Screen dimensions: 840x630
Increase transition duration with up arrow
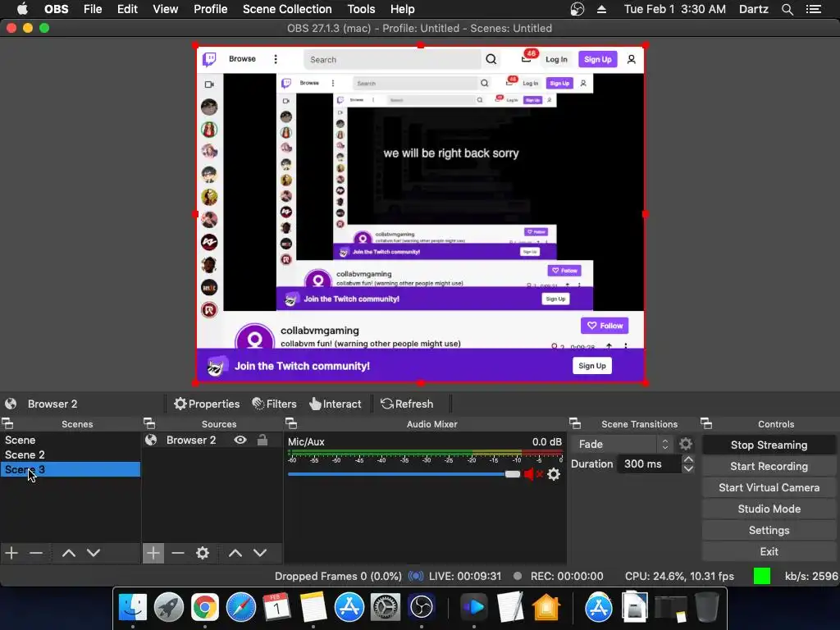point(688,459)
